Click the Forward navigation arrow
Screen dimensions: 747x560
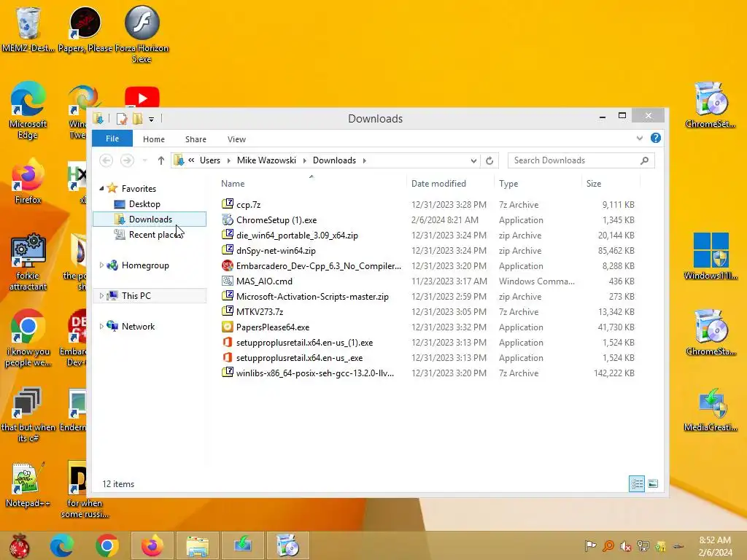127,160
